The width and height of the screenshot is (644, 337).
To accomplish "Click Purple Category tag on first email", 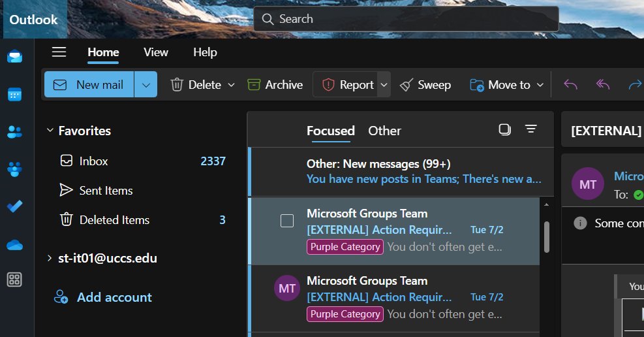I will point(345,247).
